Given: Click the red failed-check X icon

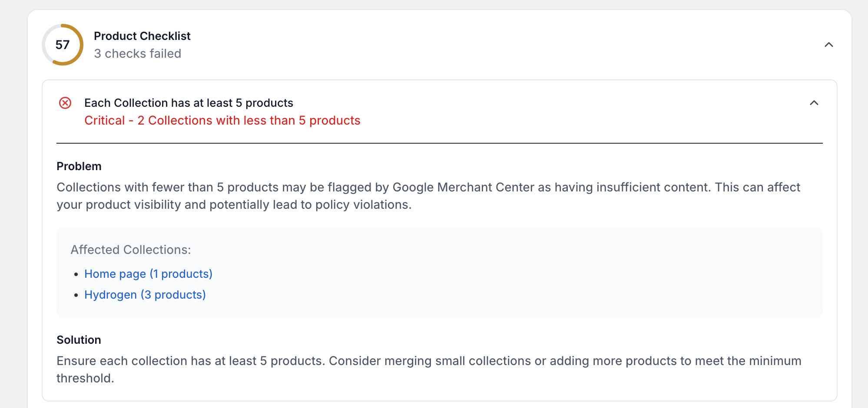Looking at the screenshot, I should 65,103.
